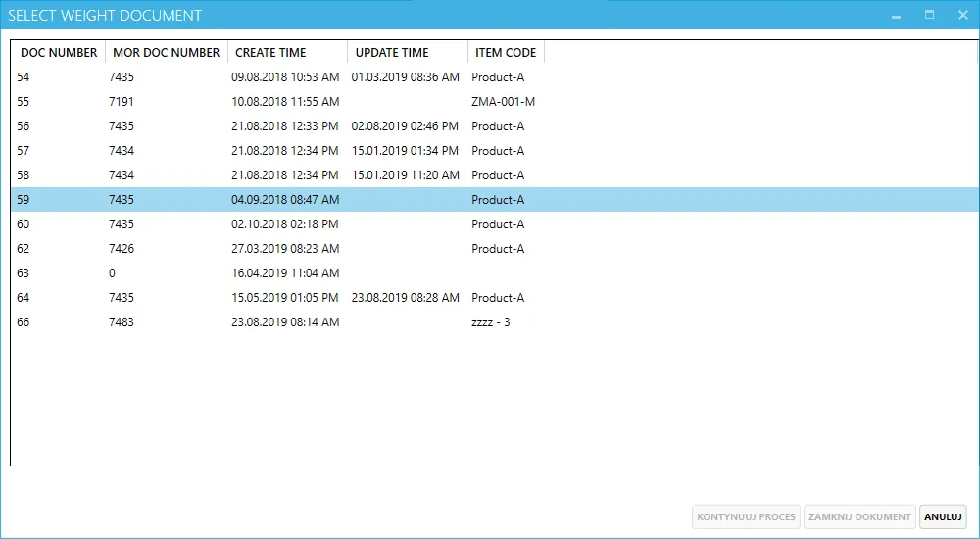Screen dimensions: 980x539
Task: Sort by the DOC NUMBER column header
Action: (x=59, y=53)
